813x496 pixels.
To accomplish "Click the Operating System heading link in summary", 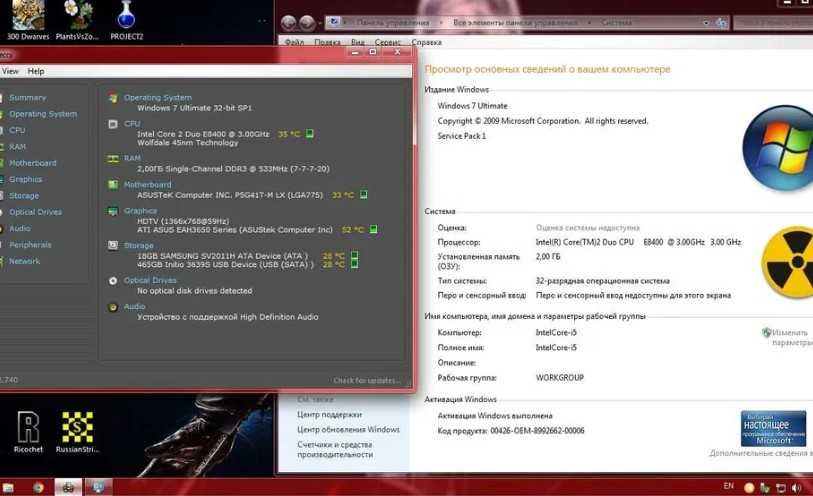I will [158, 97].
